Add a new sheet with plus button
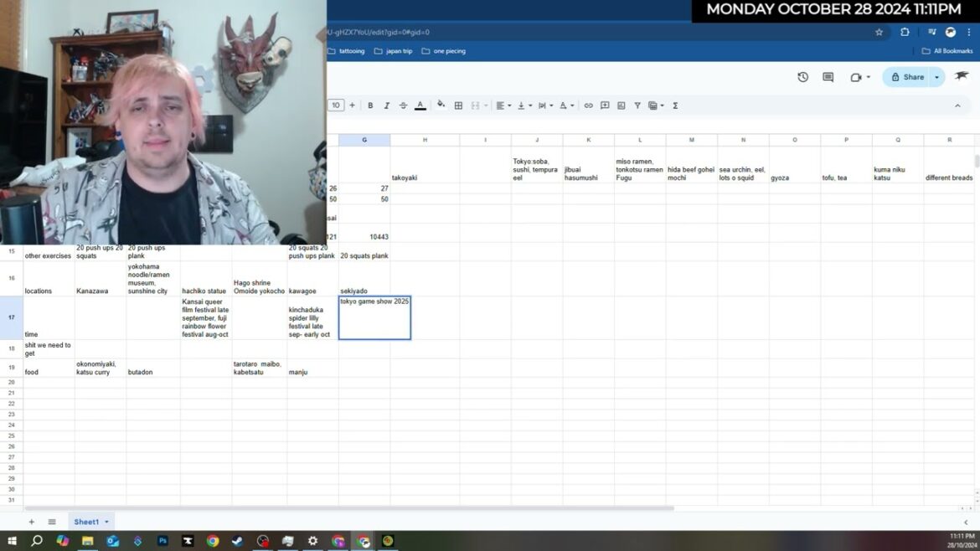Viewport: 980px width, 551px height. pyautogui.click(x=32, y=522)
